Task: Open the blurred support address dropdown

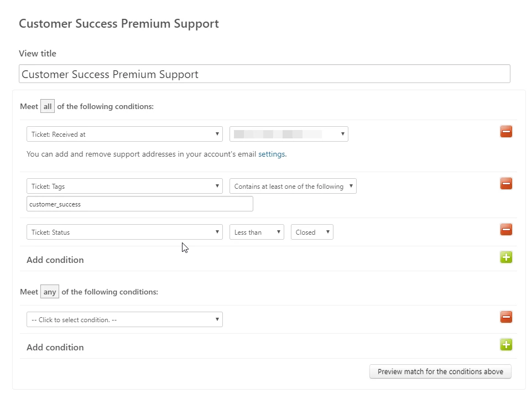Action: tap(289, 134)
